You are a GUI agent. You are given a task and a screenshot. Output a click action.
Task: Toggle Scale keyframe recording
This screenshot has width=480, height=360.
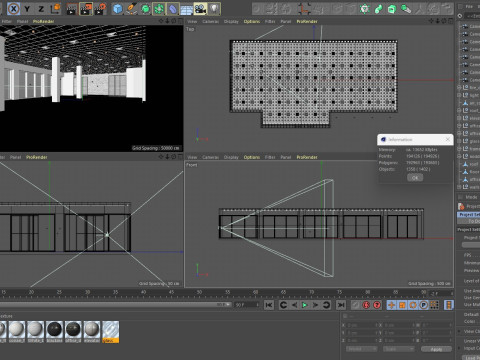(x=402, y=305)
